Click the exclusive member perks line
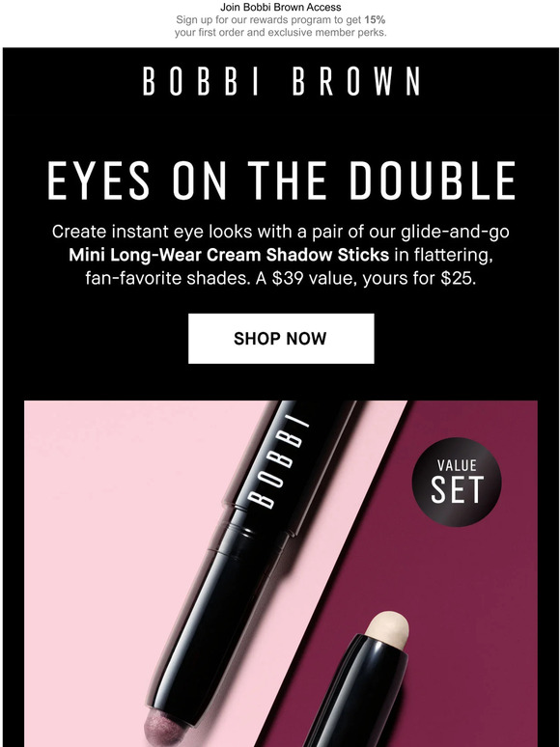 [x=280, y=33]
